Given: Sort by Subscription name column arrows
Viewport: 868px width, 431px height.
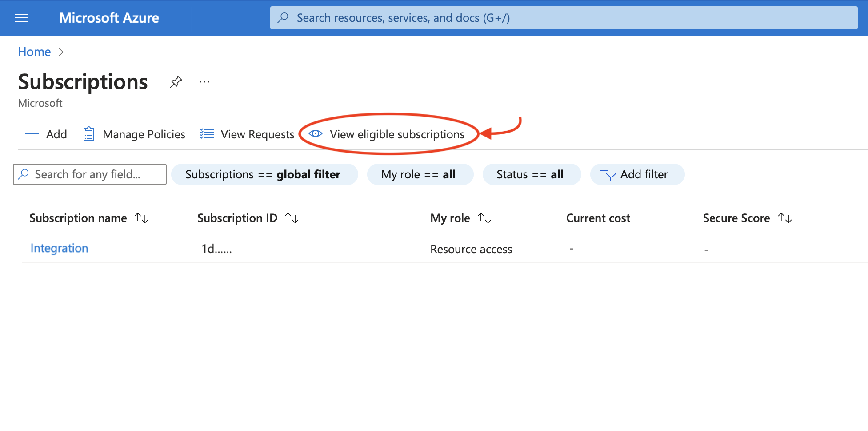Looking at the screenshot, I should [x=142, y=218].
